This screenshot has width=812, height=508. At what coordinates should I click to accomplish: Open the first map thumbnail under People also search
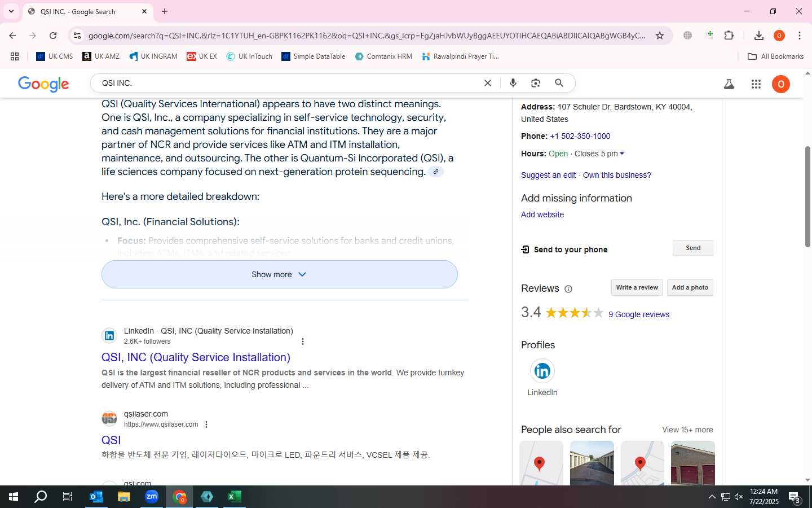(541, 463)
